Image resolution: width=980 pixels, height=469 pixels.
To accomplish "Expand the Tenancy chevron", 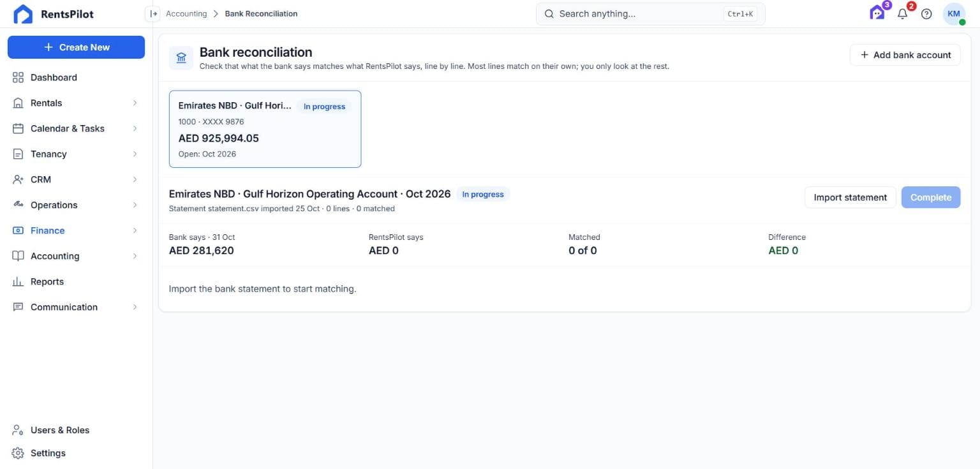I will [135, 154].
